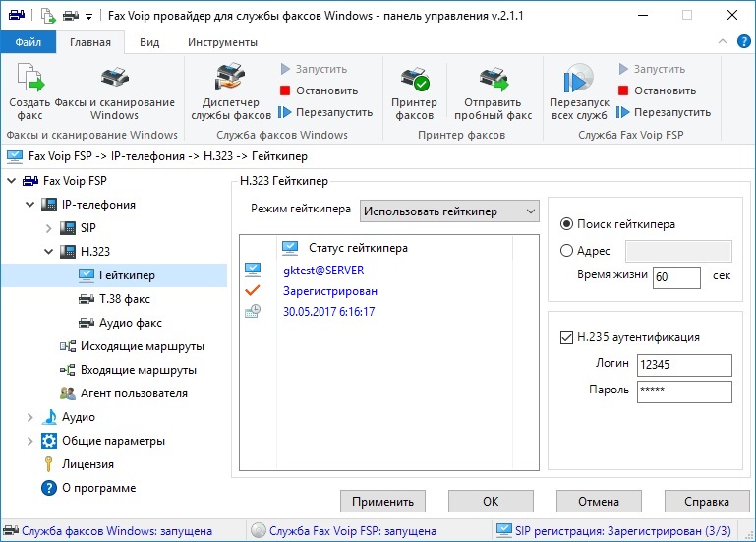Expand the Общие параметры node

pyautogui.click(x=29, y=441)
